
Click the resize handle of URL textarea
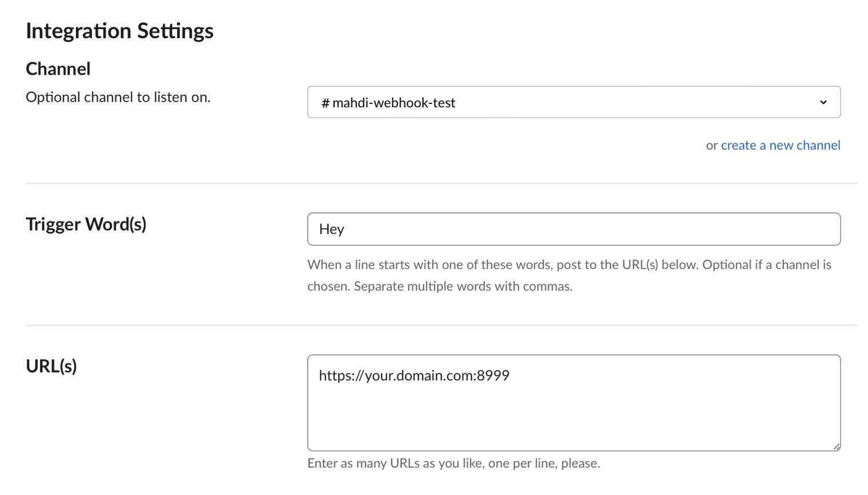(836, 446)
